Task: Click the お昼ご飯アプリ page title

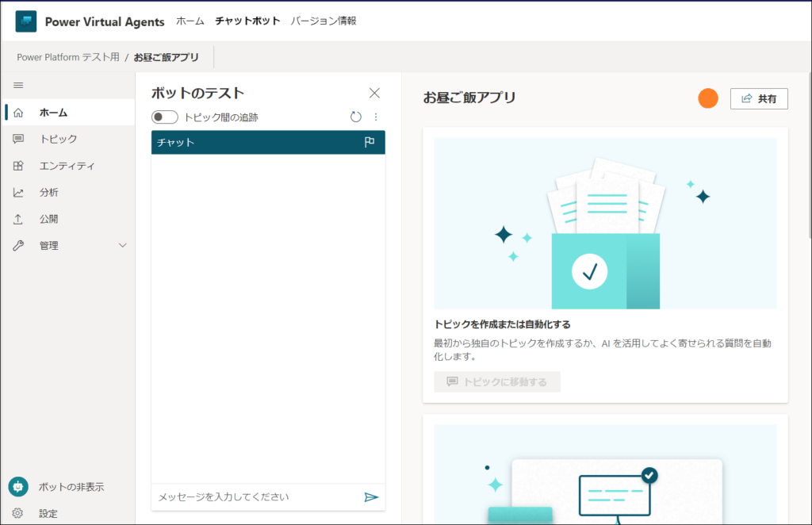Action: click(x=469, y=98)
